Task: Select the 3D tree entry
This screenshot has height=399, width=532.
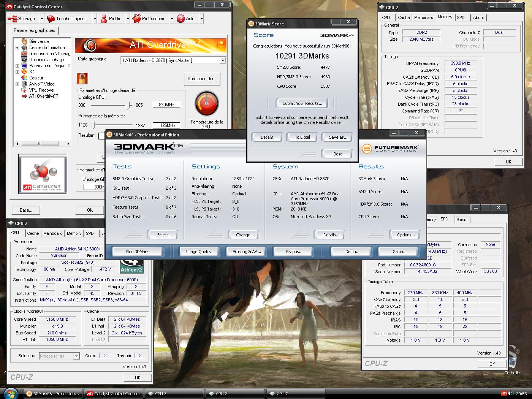Action: coord(32,72)
